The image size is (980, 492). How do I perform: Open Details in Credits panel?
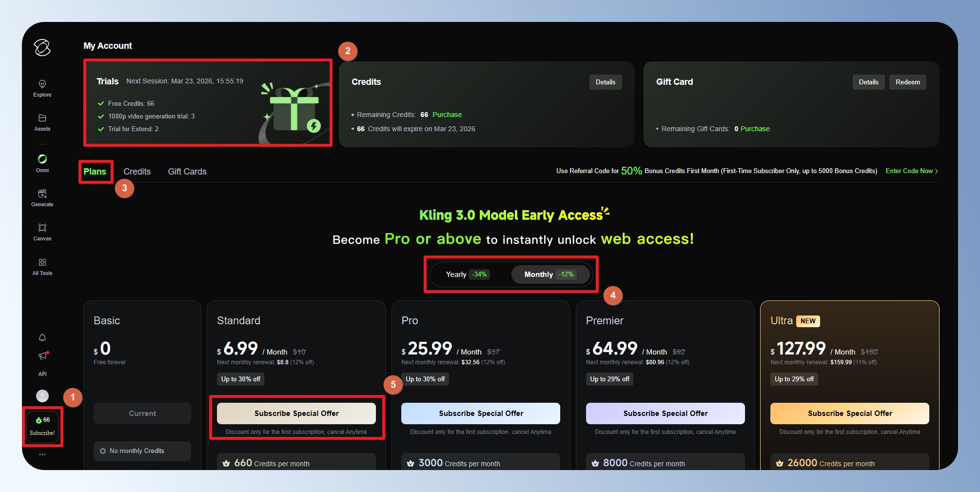tap(605, 82)
